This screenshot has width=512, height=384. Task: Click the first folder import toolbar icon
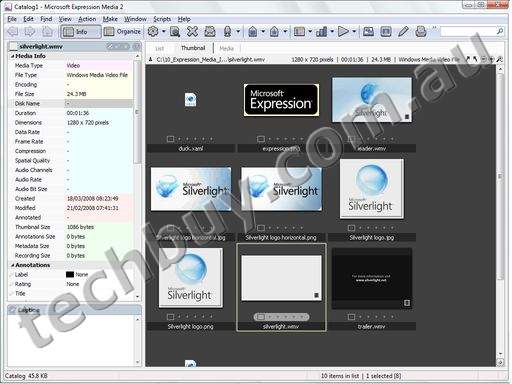pyautogui.click(x=253, y=32)
